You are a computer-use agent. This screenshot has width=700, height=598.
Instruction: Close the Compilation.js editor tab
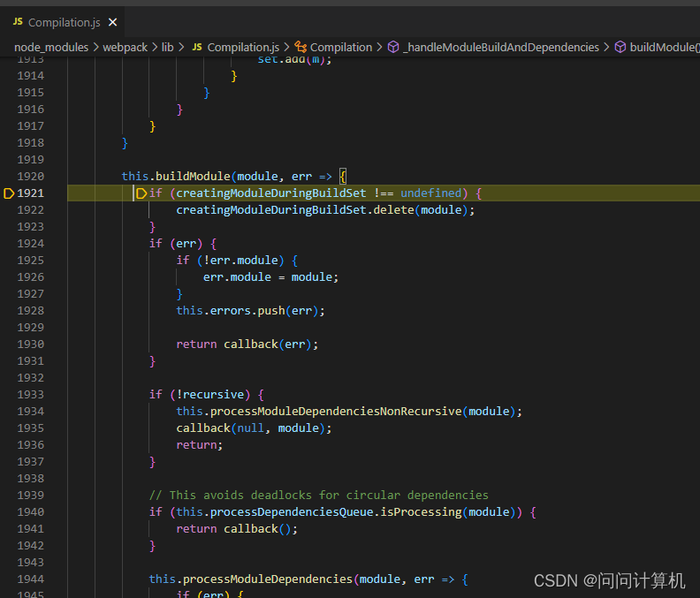point(112,22)
